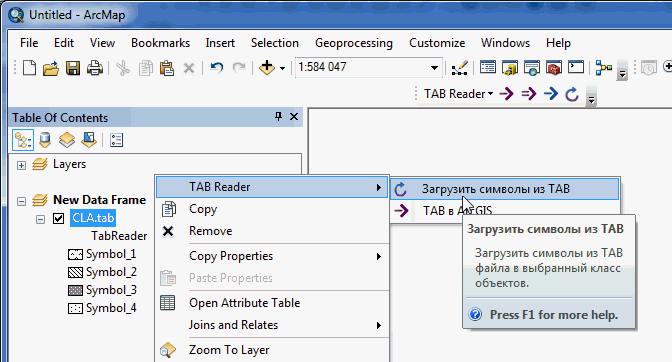
Task: Switch to List By Visibility view
Action: (x=67, y=140)
